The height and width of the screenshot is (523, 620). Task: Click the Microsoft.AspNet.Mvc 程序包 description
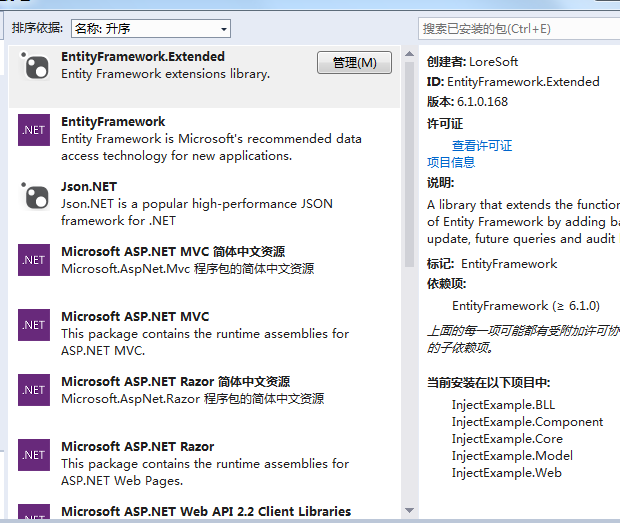tap(187, 269)
